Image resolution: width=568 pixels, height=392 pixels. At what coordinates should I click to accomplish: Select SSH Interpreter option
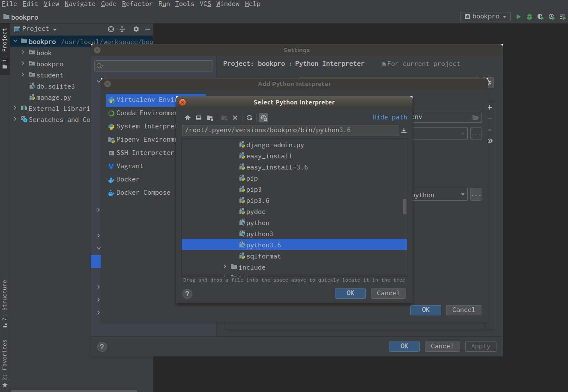(x=142, y=153)
